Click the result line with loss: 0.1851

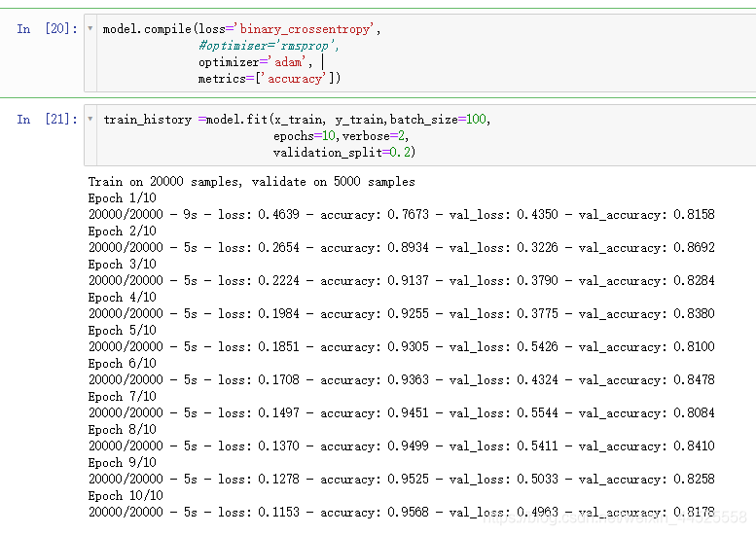[401, 347]
